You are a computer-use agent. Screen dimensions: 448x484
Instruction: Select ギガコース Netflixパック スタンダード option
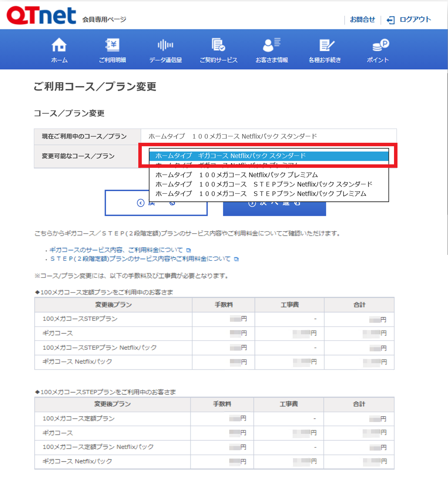click(269, 156)
